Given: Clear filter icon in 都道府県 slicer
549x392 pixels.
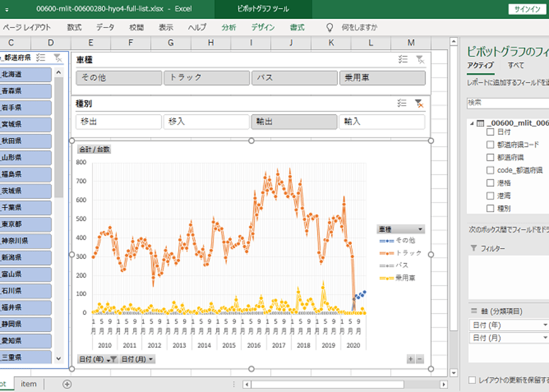Looking at the screenshot, I should pyautogui.click(x=57, y=58).
